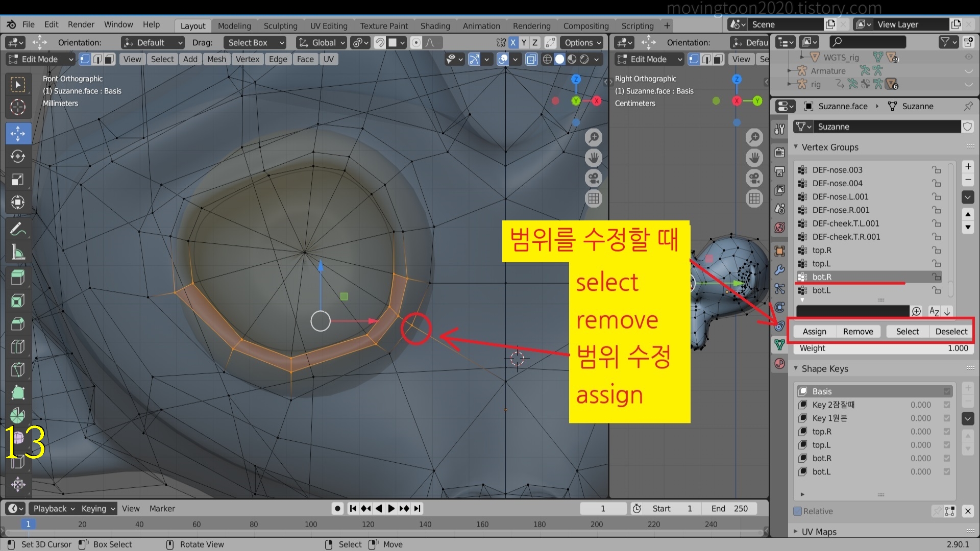Open Object Data properties tab (green triangle)
The height and width of the screenshot is (551, 980).
pos(779,345)
